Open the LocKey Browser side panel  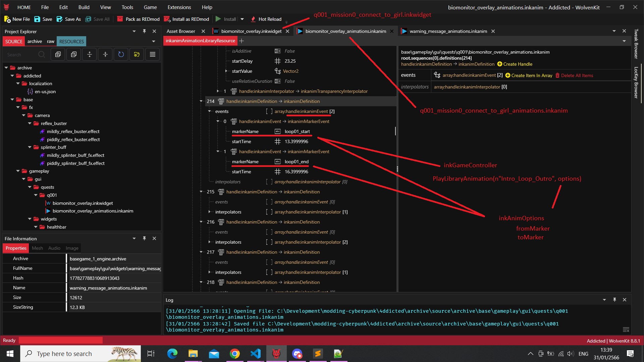636,82
